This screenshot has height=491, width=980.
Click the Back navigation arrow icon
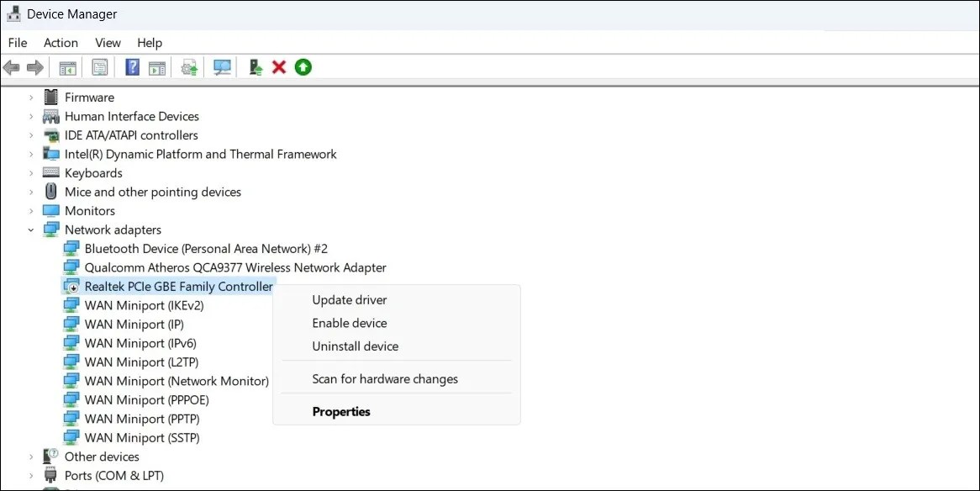point(11,67)
